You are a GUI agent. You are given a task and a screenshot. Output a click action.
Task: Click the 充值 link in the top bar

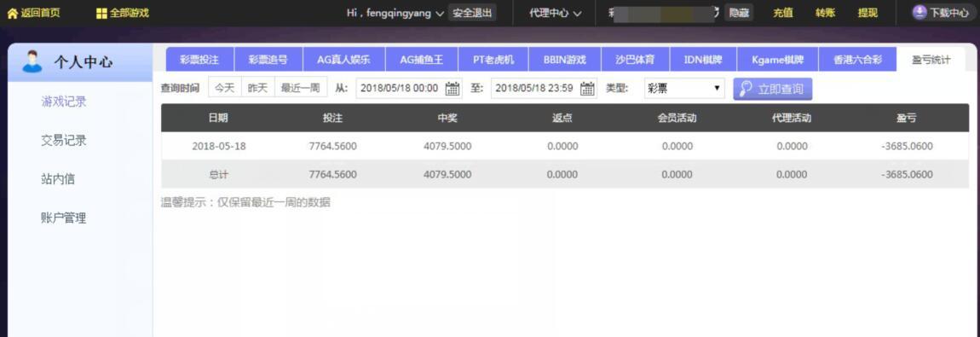point(782,13)
